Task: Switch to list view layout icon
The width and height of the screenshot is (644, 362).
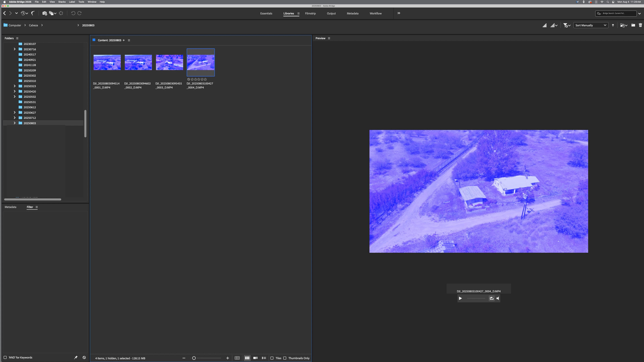Action: point(264,358)
